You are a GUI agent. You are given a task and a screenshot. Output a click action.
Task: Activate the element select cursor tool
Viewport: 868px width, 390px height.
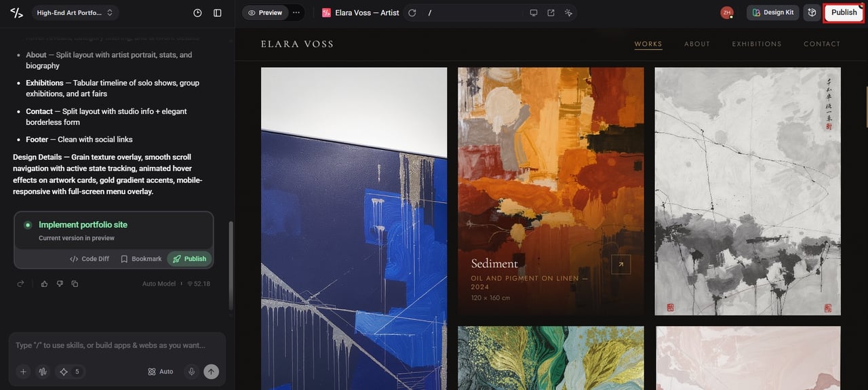pos(568,13)
